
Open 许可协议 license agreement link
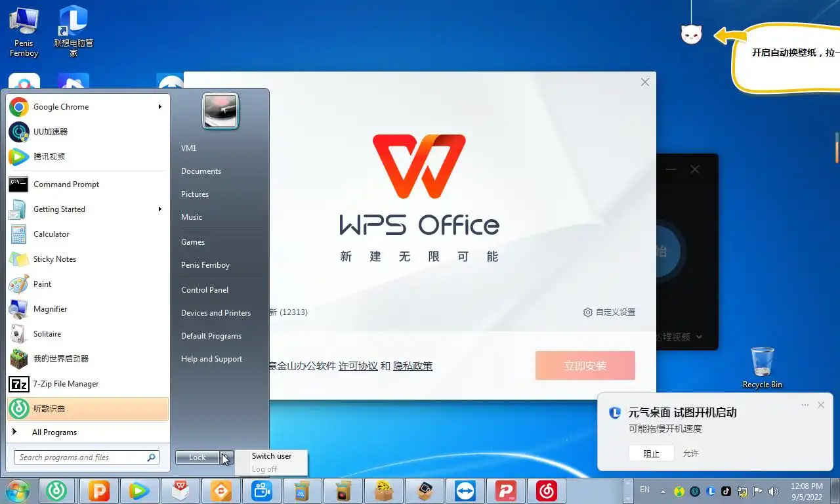(358, 366)
